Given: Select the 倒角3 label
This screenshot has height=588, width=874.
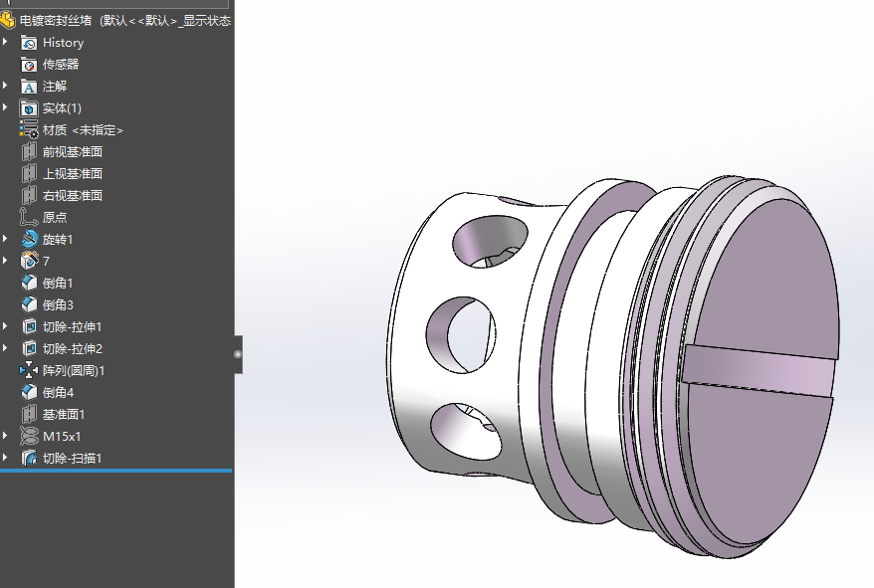Looking at the screenshot, I should coord(58,304).
